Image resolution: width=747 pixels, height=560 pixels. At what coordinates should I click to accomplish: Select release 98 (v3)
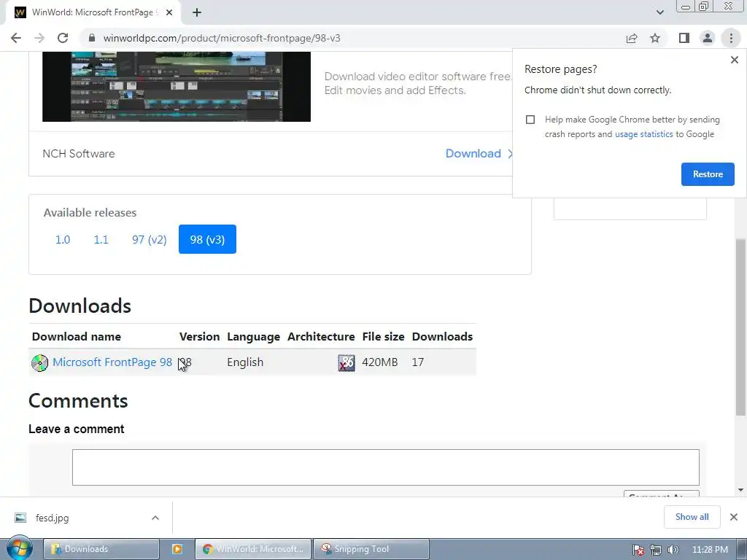pos(207,239)
